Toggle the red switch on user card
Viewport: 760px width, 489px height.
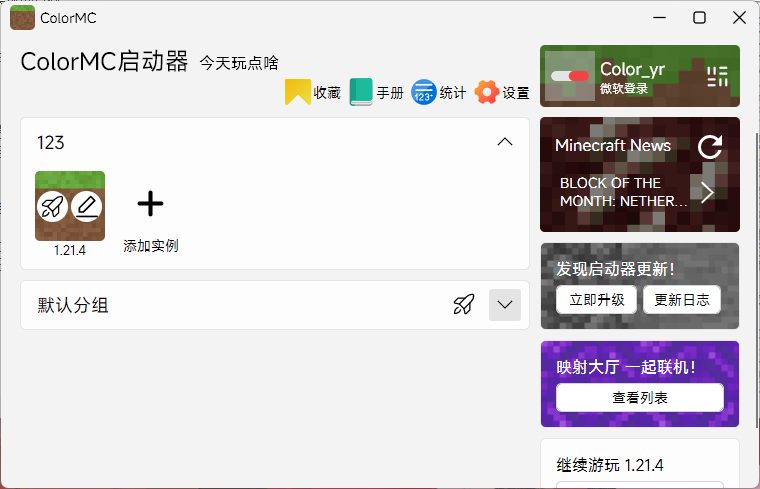click(570, 76)
